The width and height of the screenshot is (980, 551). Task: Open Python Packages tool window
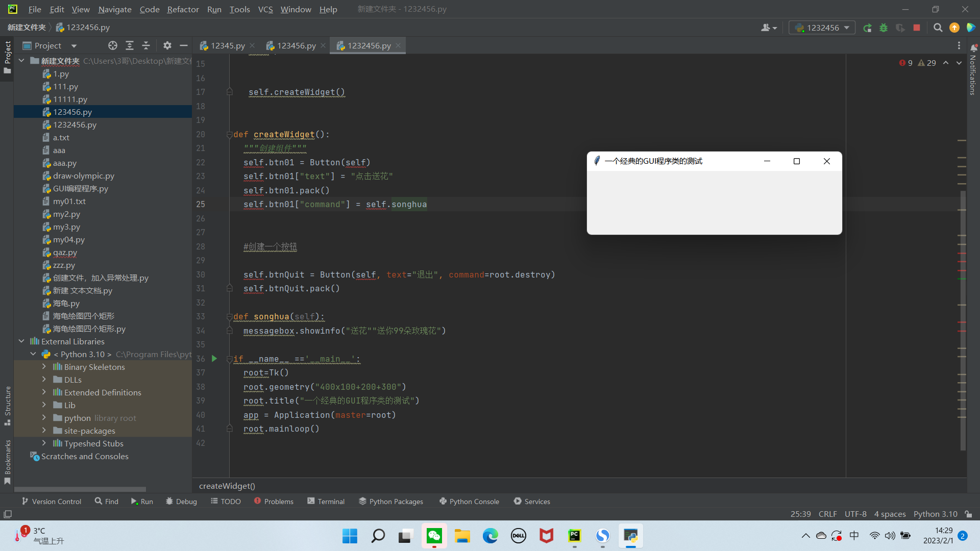point(391,502)
